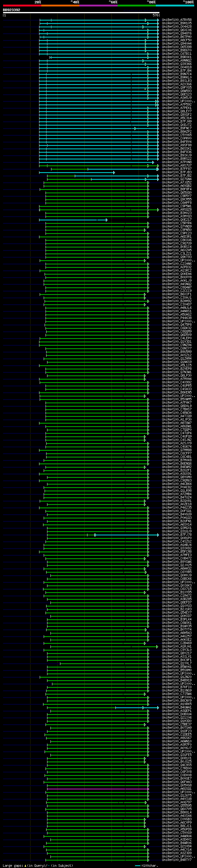Screen dimensions: 197x868
Task: Open hit UniRef100_B9RXK1
Action: [177, 57]
